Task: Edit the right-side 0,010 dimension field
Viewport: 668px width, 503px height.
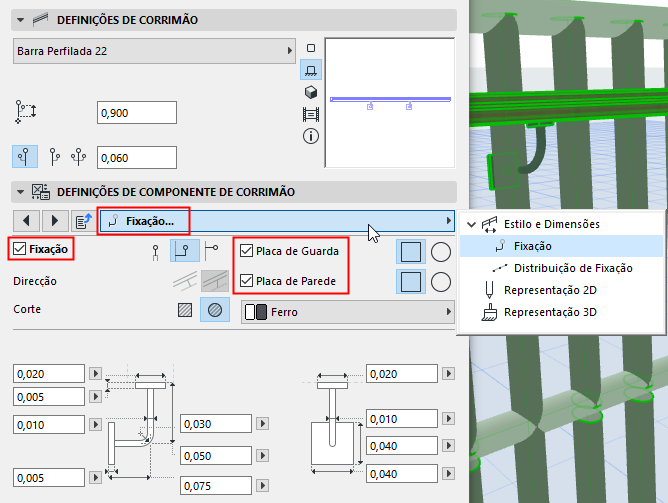Action: click(402, 419)
